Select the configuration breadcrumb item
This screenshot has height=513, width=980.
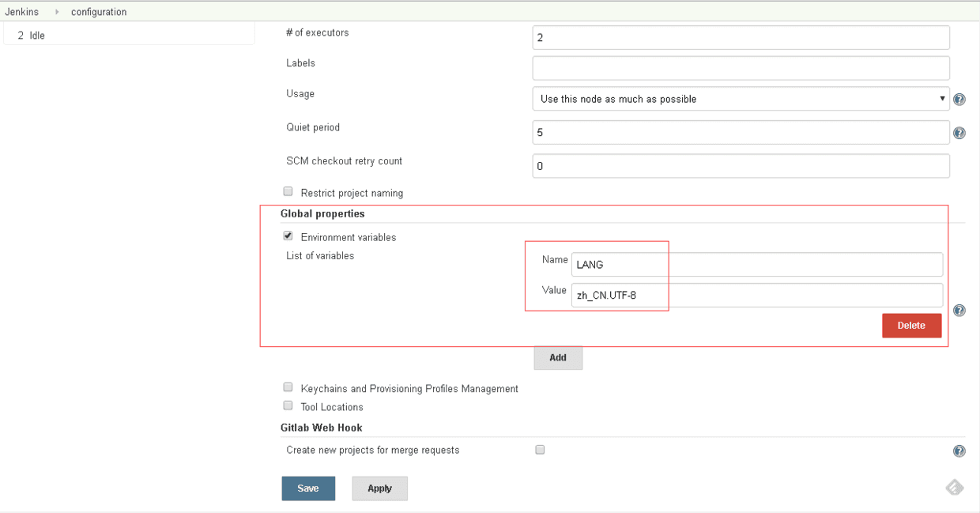pos(99,12)
